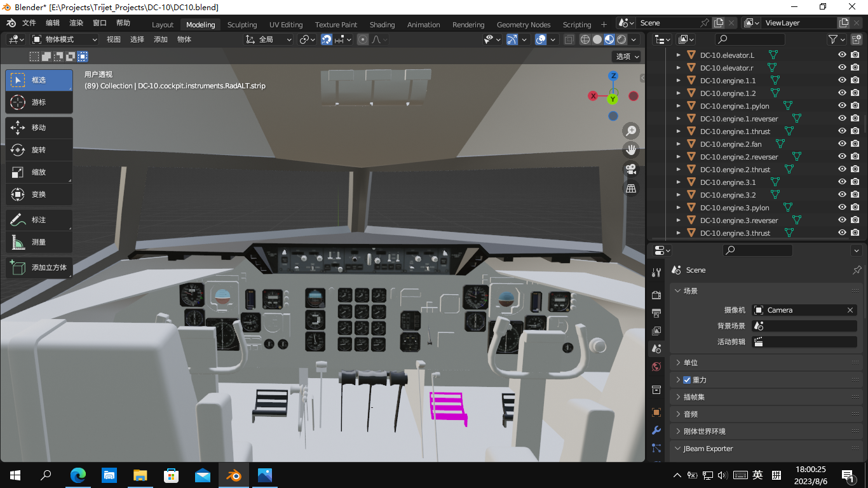868x488 pixels.
Task: Open the Tool properties tab icon
Action: [x=656, y=273]
